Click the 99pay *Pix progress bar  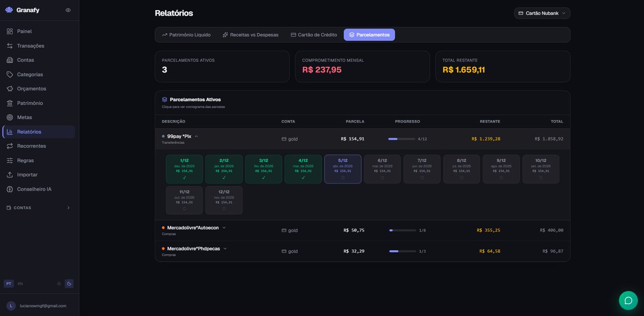(x=401, y=139)
